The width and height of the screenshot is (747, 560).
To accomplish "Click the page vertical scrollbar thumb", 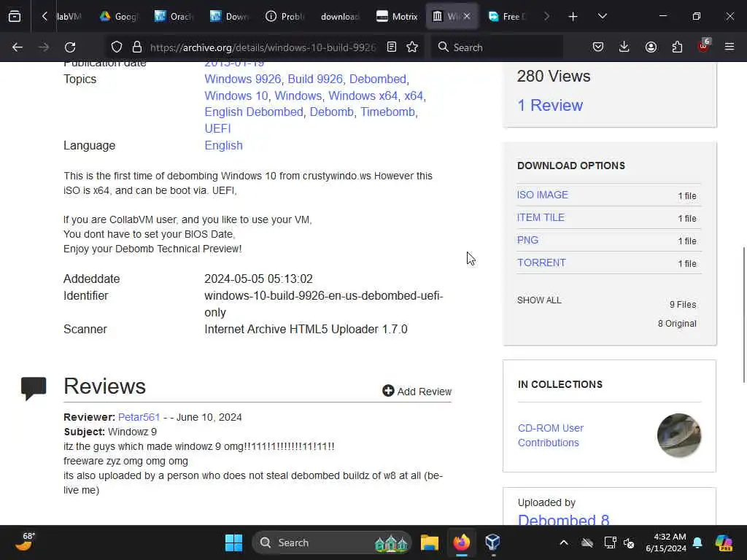I will [743, 314].
